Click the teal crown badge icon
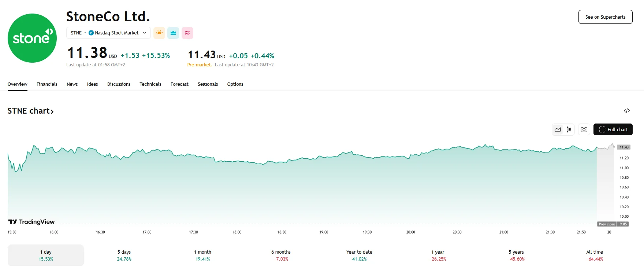Screen dimensions: 644x276 (x=173, y=33)
